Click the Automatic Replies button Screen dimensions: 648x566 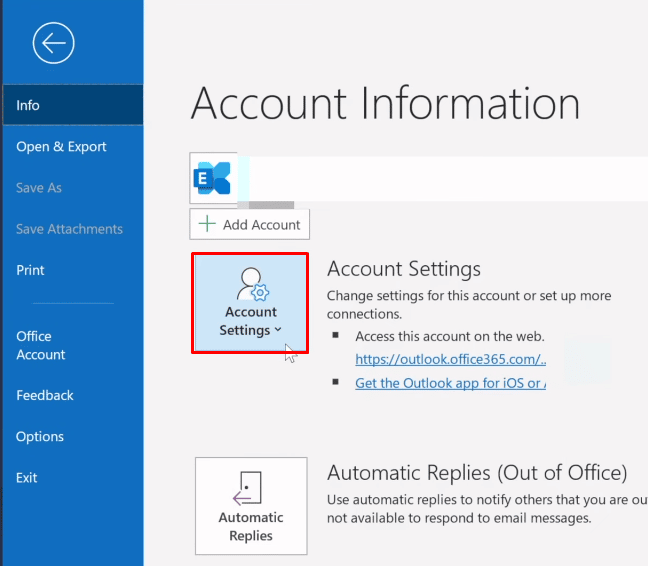pyautogui.click(x=251, y=506)
